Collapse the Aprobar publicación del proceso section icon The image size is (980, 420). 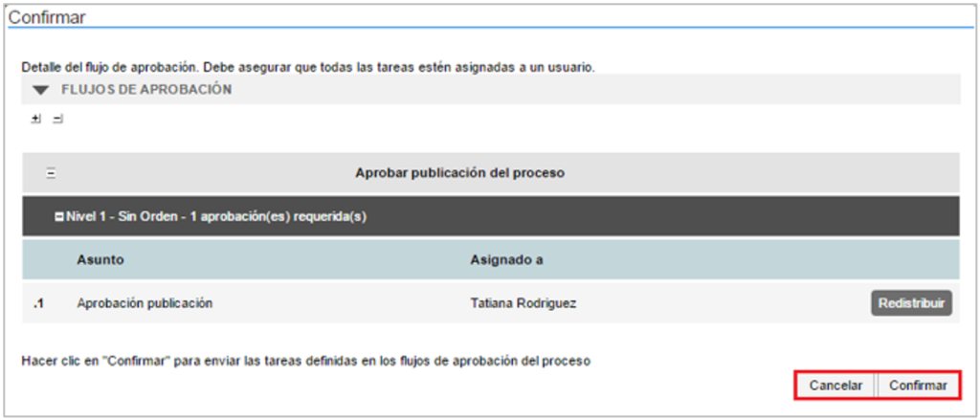[52, 173]
